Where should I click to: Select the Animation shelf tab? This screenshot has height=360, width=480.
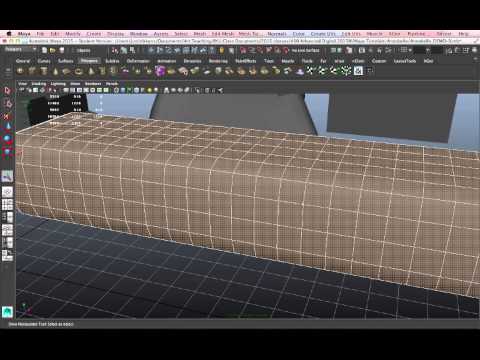[x=166, y=61]
